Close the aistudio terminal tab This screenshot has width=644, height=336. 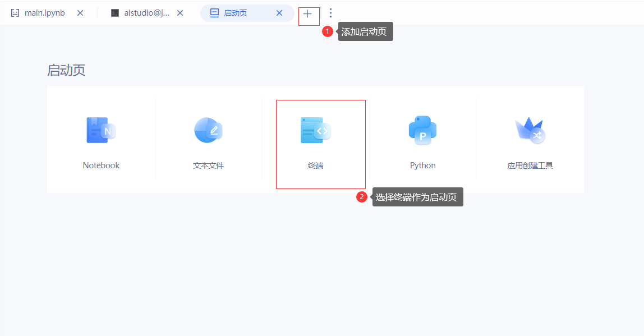pos(180,13)
